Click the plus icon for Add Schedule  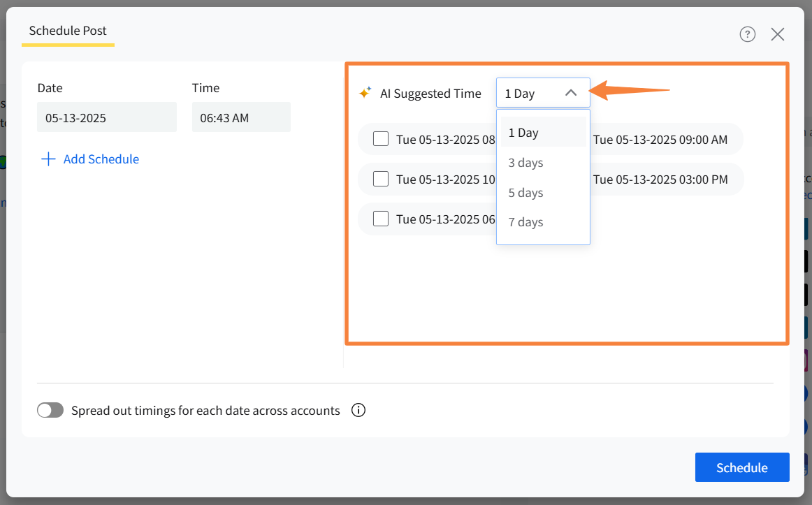[48, 159]
